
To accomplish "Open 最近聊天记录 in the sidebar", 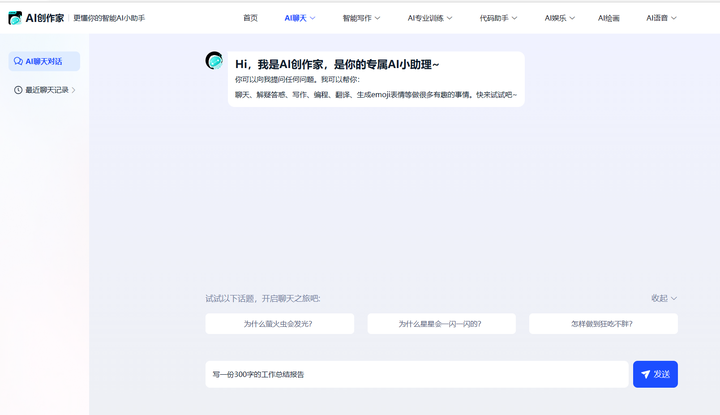I will (44, 90).
